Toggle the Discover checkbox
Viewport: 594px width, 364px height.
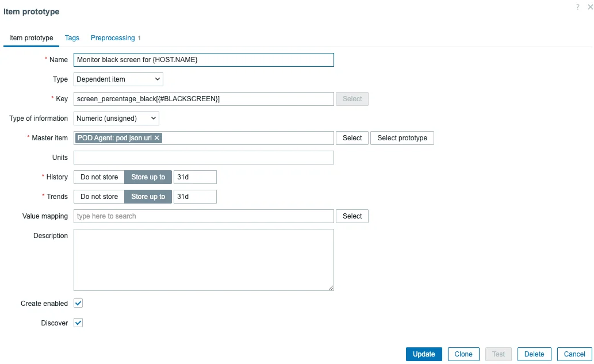tap(79, 323)
